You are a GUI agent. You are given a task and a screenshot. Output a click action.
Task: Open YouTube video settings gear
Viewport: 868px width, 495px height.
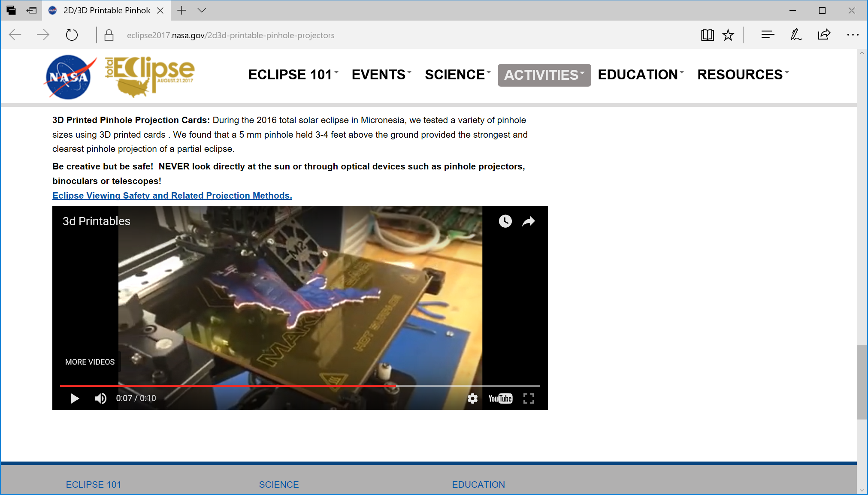pyautogui.click(x=472, y=398)
